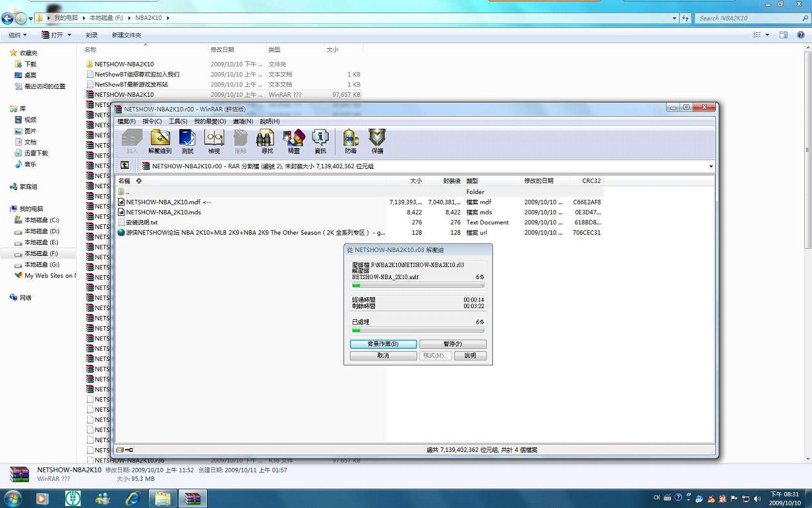The height and width of the screenshot is (508, 812).
Task: Click the Explorer back navigation arrow
Action: click(x=8, y=19)
